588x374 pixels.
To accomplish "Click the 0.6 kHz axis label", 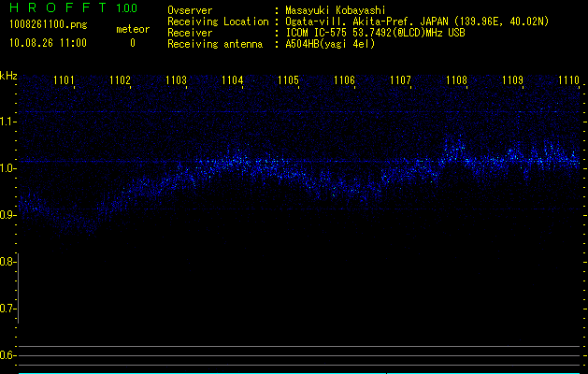I will point(7,355).
